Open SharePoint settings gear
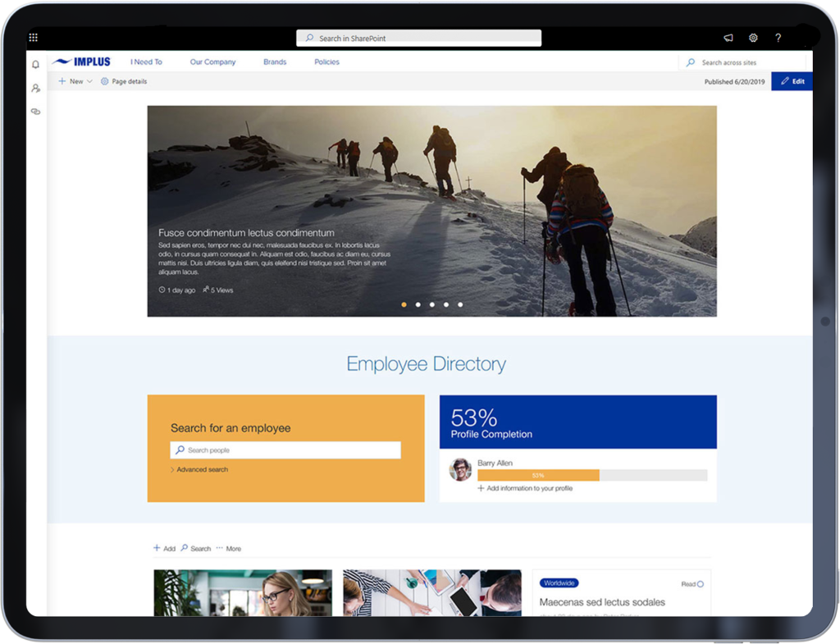 coord(753,37)
